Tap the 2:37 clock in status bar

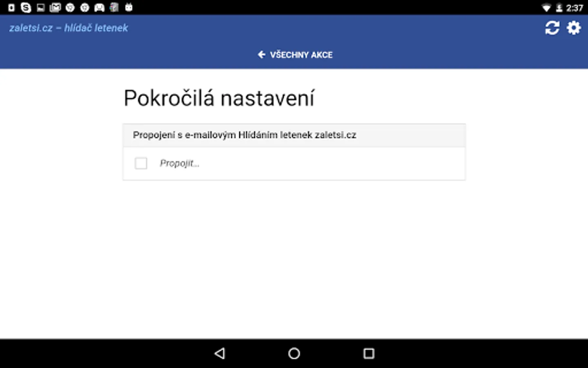575,8
